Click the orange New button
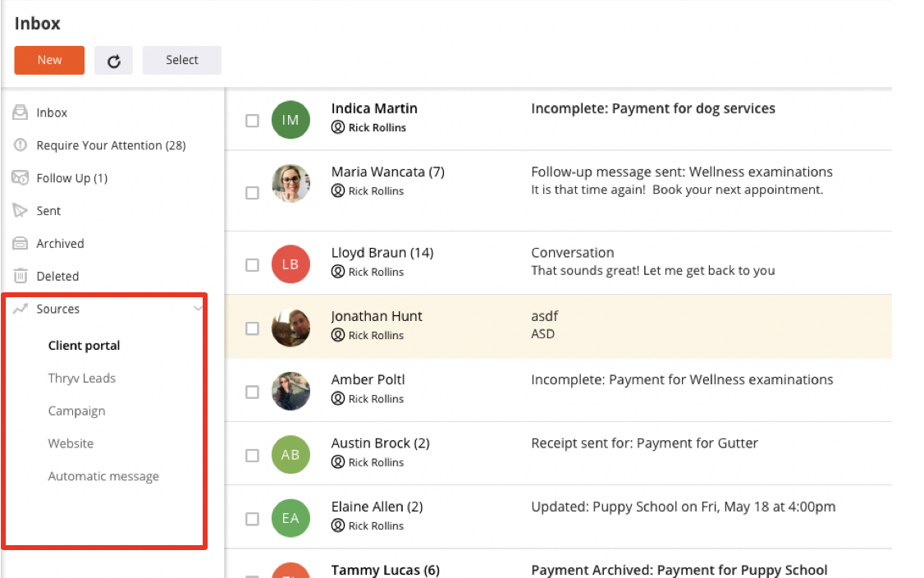The width and height of the screenshot is (924, 578). pyautogui.click(x=49, y=60)
